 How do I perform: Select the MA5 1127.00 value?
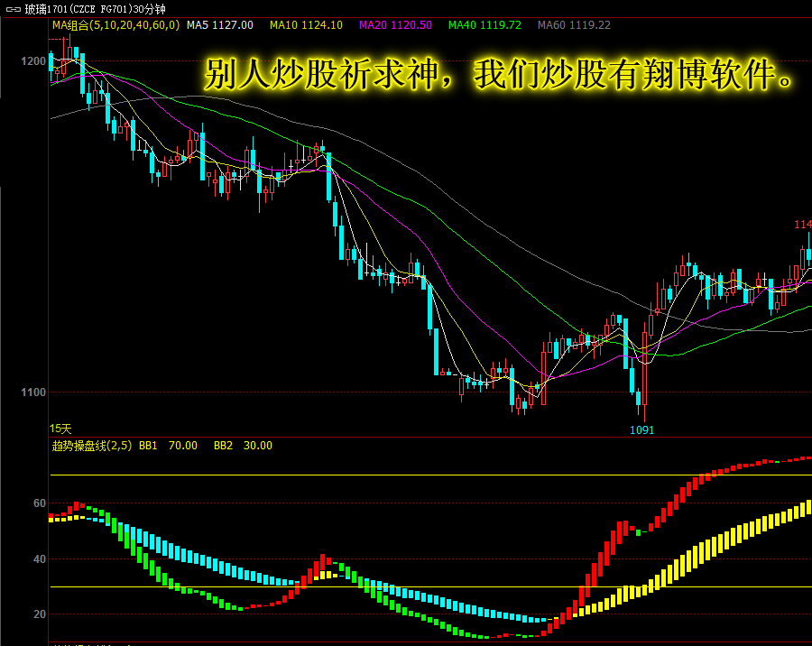[220, 25]
